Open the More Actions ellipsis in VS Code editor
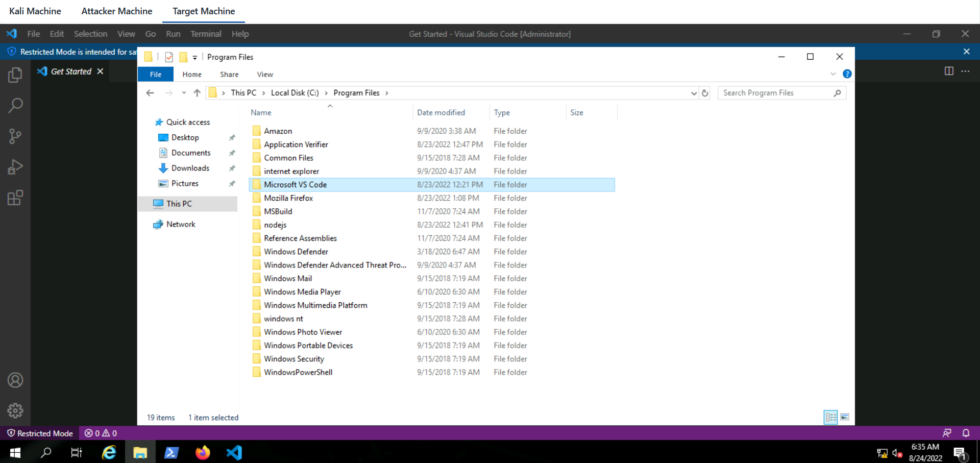This screenshot has width=980, height=463. pyautogui.click(x=965, y=71)
